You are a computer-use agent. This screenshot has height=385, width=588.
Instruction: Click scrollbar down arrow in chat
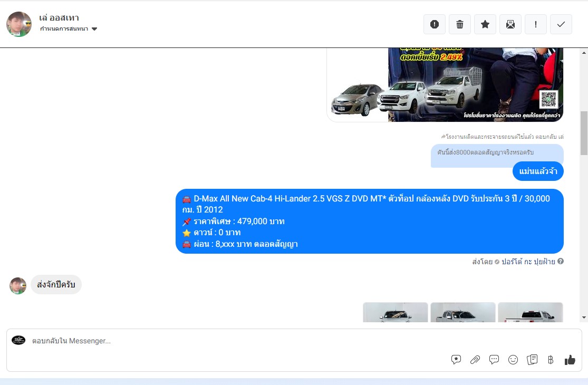tap(584, 317)
